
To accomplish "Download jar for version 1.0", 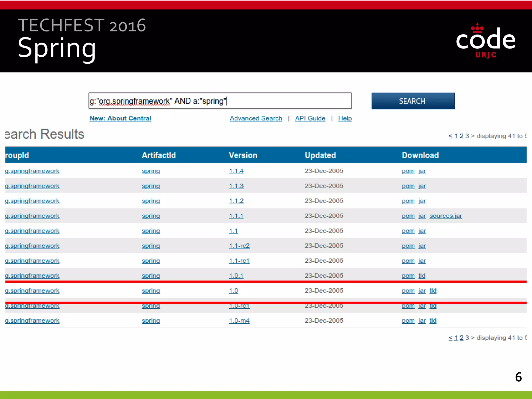I will point(422,291).
